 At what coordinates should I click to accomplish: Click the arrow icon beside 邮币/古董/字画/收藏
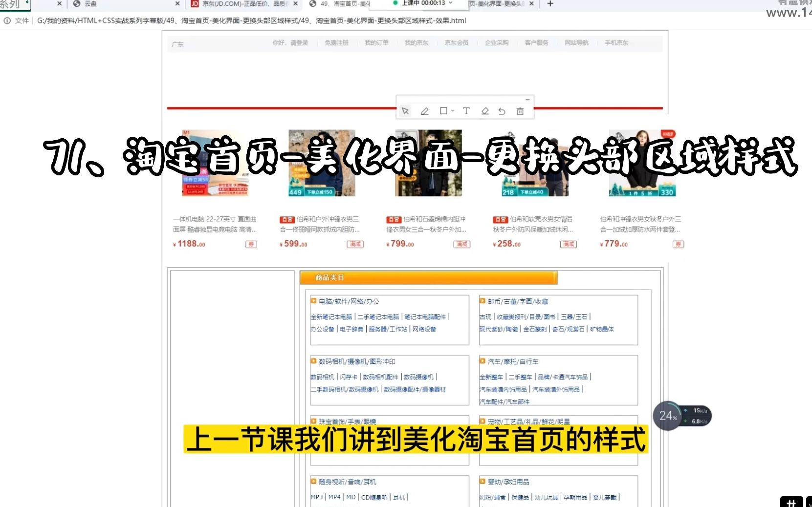[x=482, y=301]
